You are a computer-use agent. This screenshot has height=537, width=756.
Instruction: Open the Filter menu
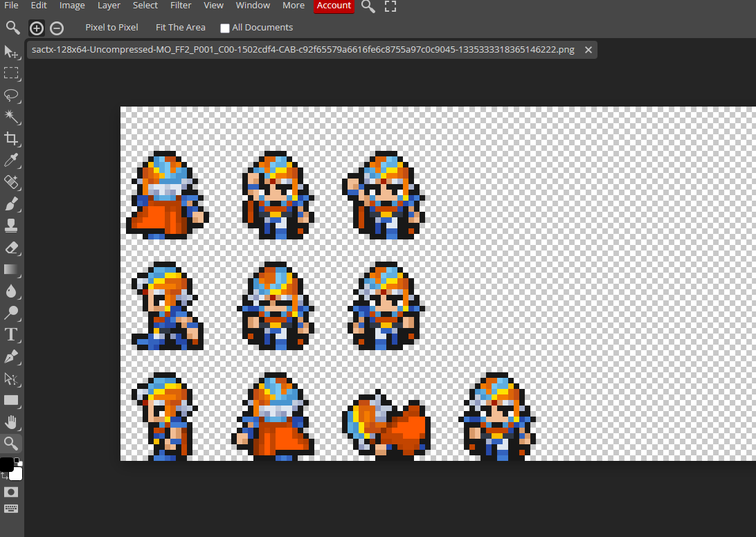click(x=181, y=6)
